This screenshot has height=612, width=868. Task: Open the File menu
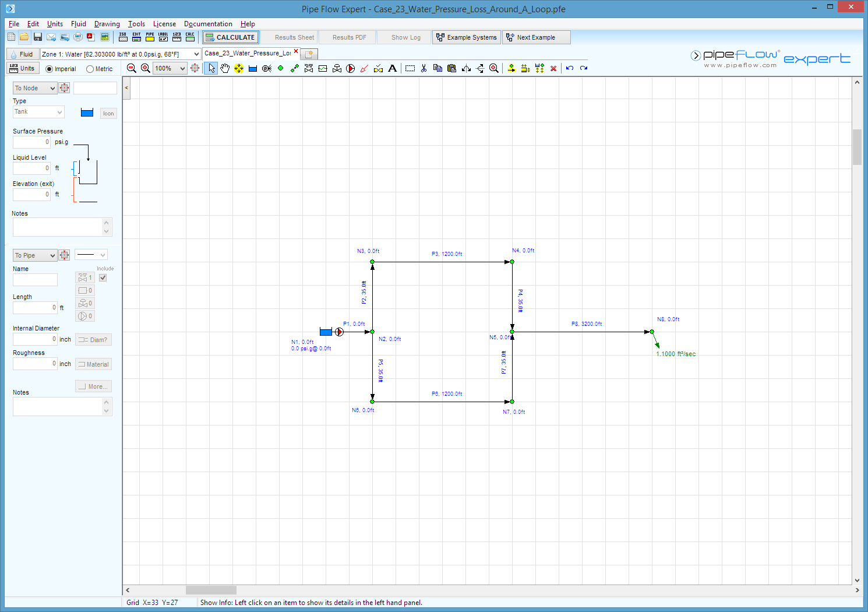[x=14, y=24]
